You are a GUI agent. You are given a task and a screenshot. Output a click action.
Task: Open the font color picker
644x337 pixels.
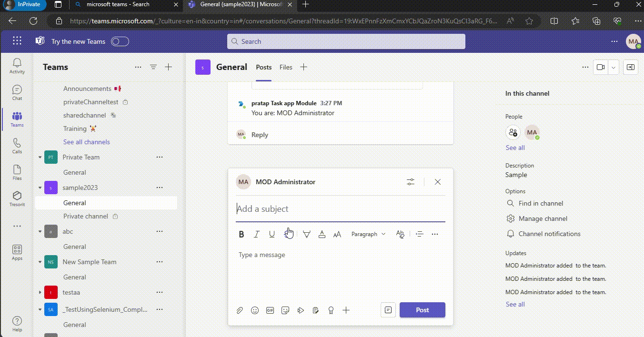tap(322, 234)
